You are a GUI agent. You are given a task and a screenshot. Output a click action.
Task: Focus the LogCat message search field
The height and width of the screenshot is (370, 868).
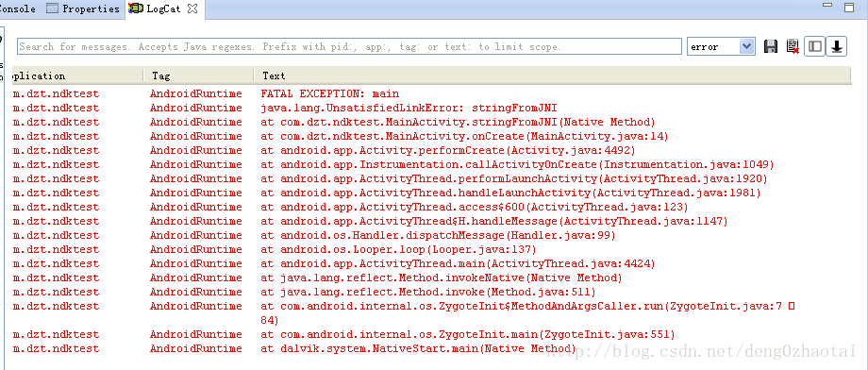(x=349, y=46)
